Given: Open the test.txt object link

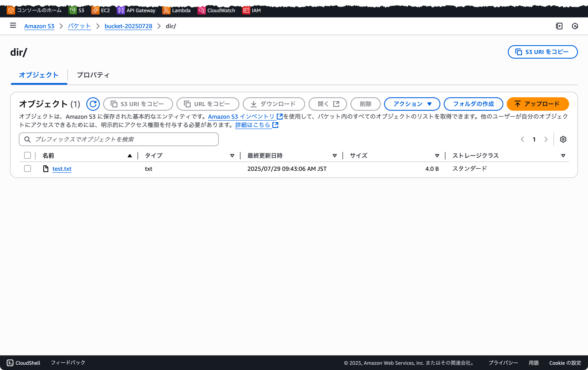Looking at the screenshot, I should (x=62, y=169).
